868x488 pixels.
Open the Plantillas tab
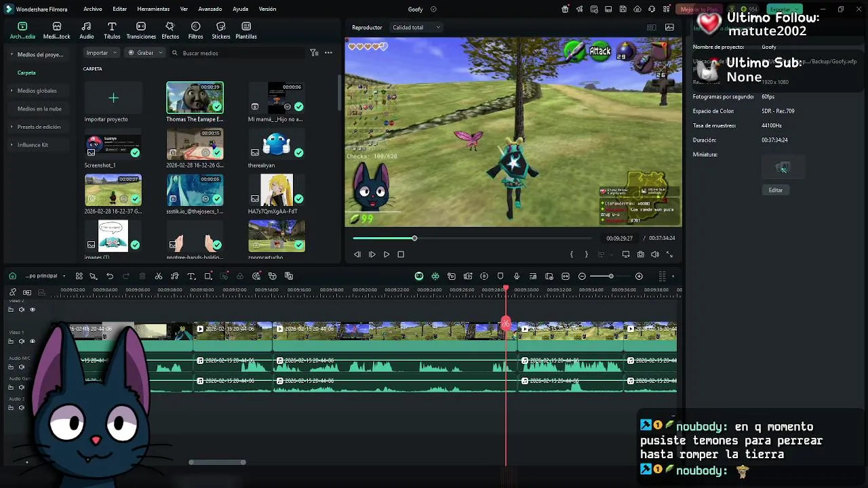tap(246, 30)
